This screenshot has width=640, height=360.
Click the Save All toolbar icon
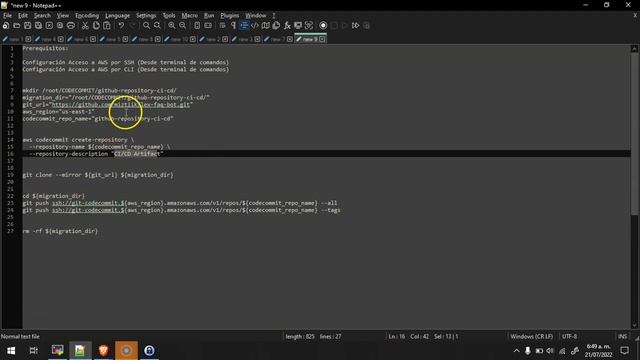click(x=38, y=25)
